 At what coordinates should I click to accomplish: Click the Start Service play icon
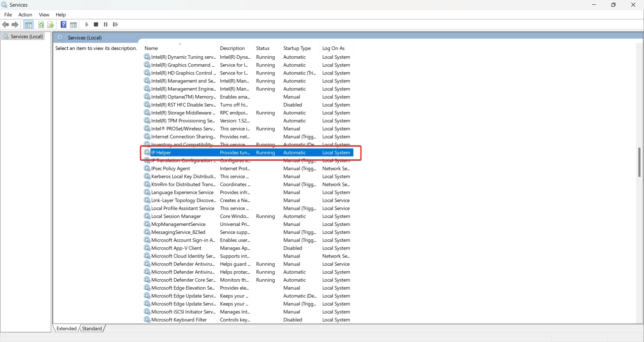[87, 24]
